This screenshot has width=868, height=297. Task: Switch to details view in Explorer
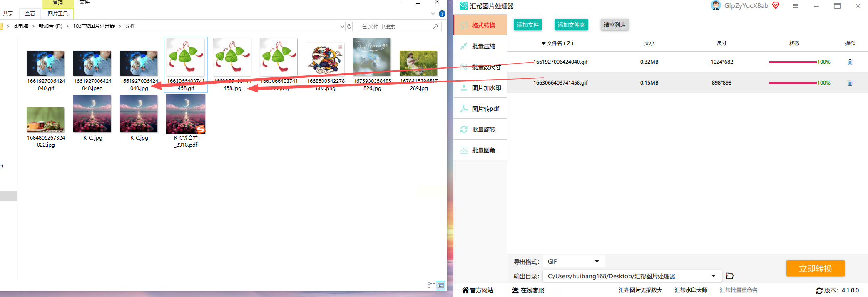click(431, 285)
